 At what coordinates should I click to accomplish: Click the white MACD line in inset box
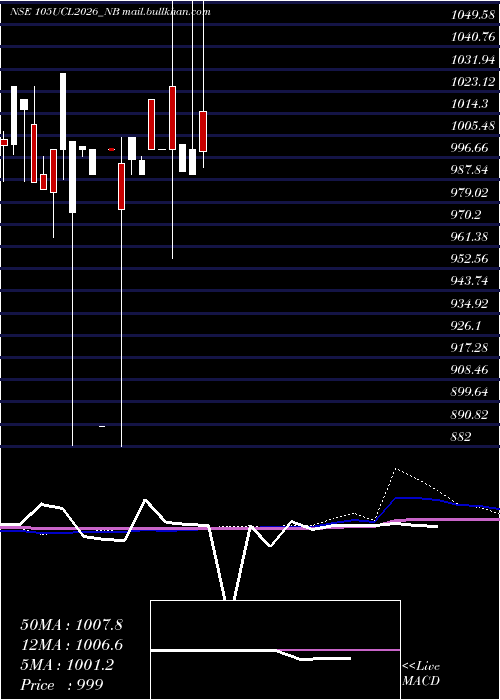251,654
